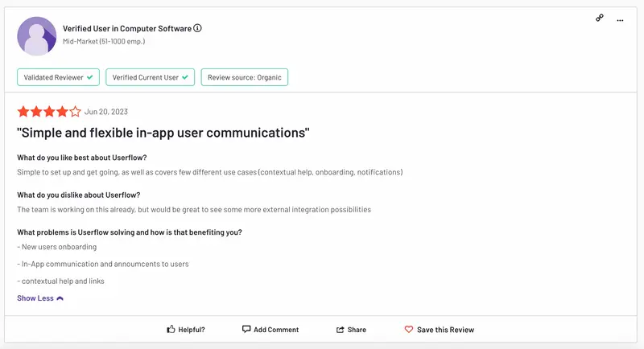Click the Show Less link text
This screenshot has width=644, height=349.
pos(35,298)
